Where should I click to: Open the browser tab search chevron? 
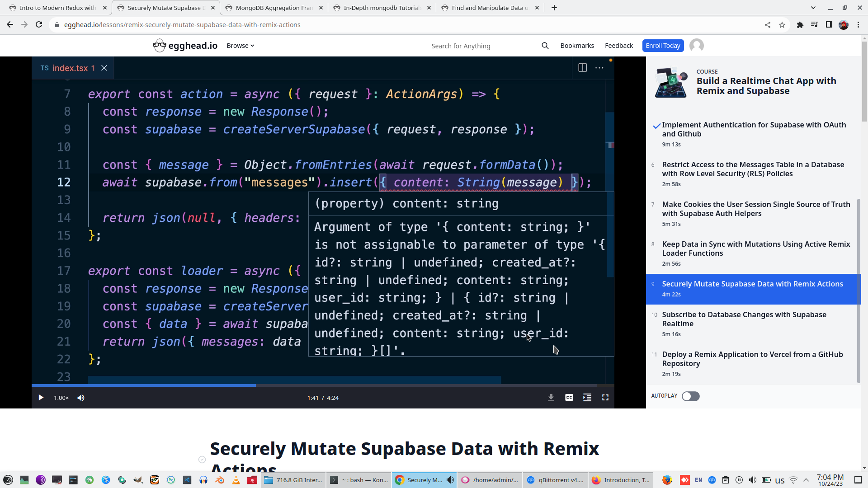(x=813, y=8)
